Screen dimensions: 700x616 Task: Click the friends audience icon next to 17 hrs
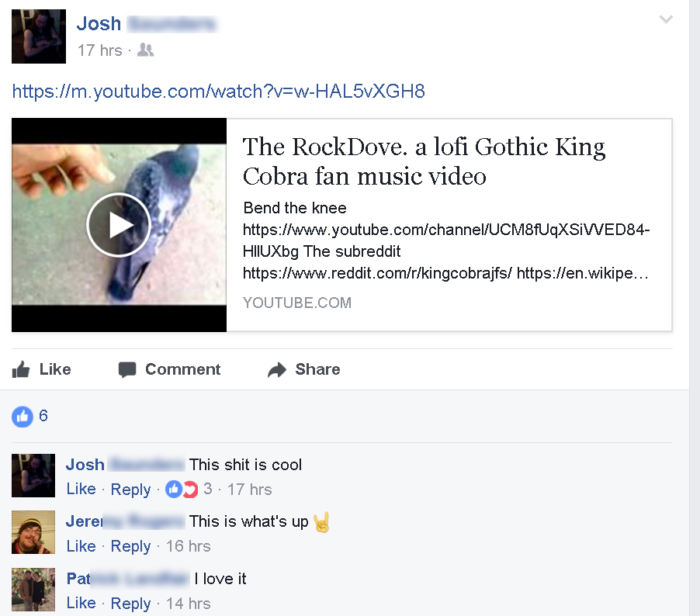[146, 50]
